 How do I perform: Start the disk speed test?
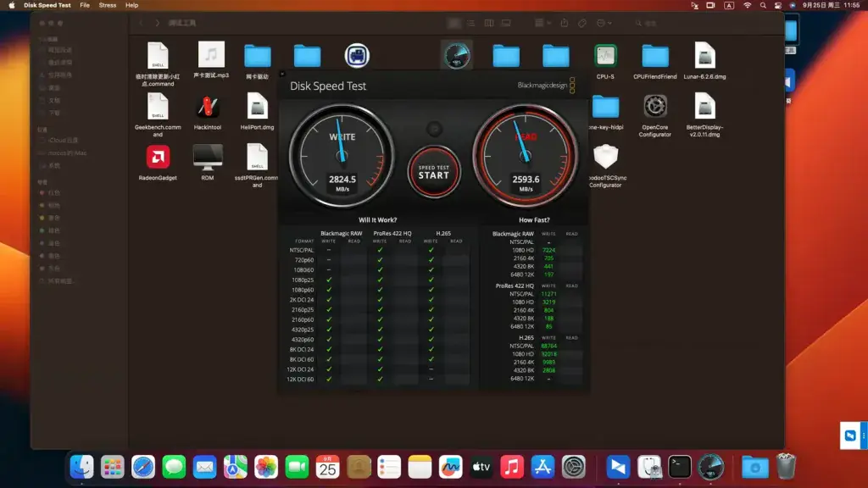434,171
